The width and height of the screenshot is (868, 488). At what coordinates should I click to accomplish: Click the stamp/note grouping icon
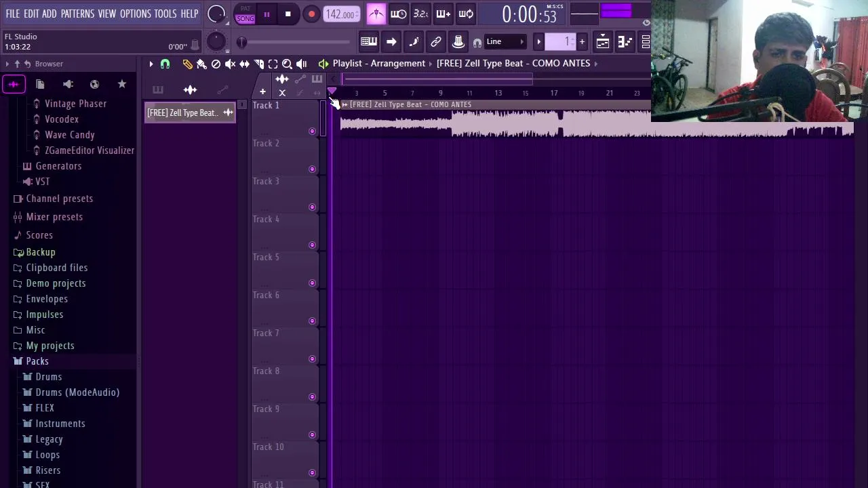pos(458,42)
